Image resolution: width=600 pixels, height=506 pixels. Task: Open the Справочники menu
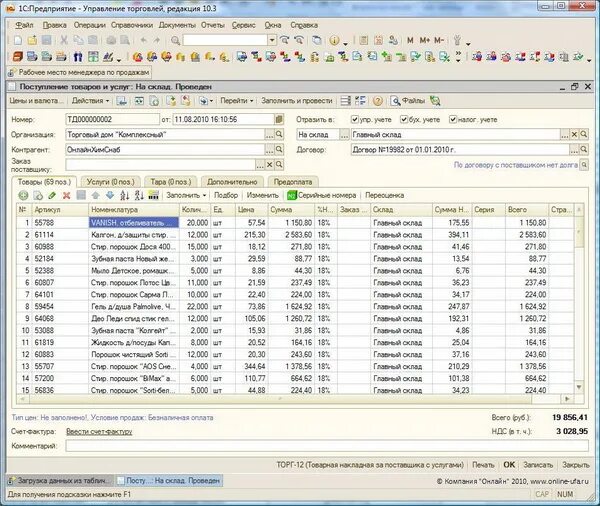[x=132, y=25]
